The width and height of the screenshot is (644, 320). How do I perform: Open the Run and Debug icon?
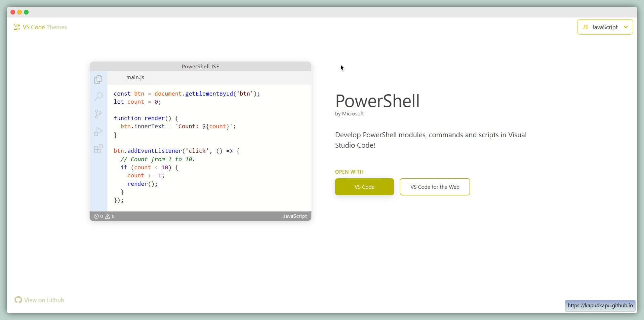98,132
